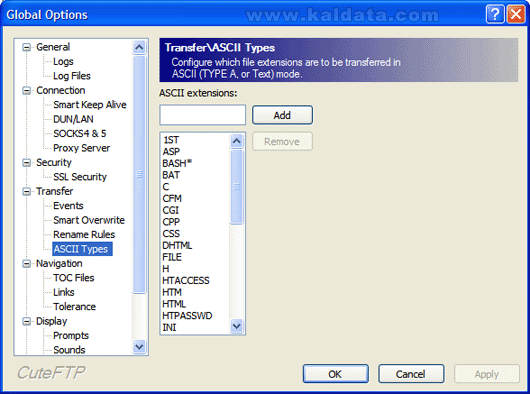The image size is (530, 394).
Task: Open SOCKS4 & 5 settings
Action: pos(79,133)
